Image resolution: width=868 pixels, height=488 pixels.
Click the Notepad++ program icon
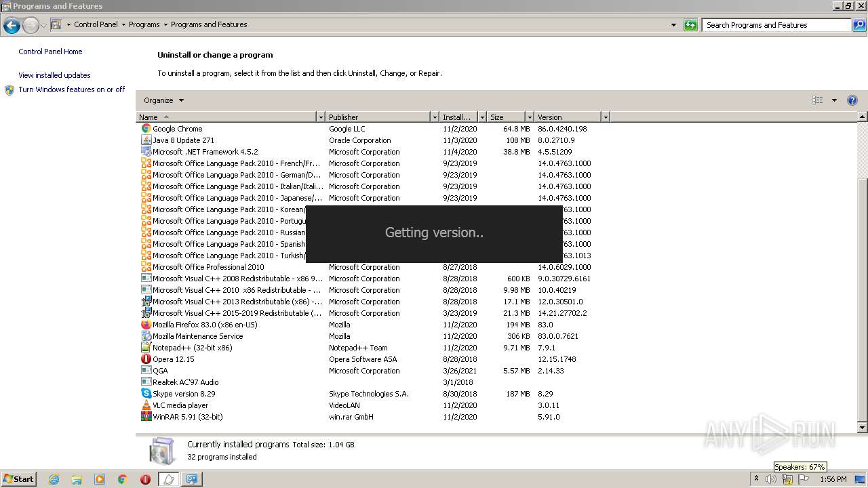(146, 348)
